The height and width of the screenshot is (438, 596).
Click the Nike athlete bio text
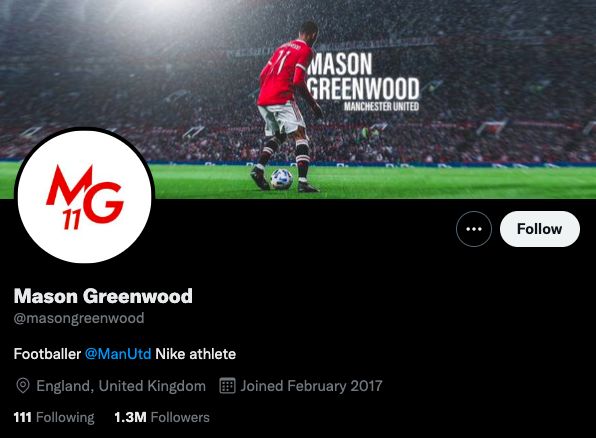point(196,354)
